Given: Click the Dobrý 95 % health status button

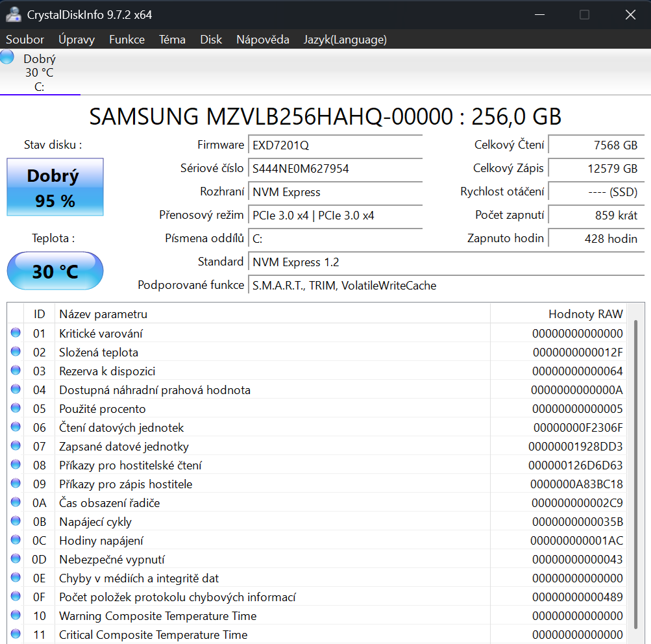Looking at the screenshot, I should click(55, 188).
